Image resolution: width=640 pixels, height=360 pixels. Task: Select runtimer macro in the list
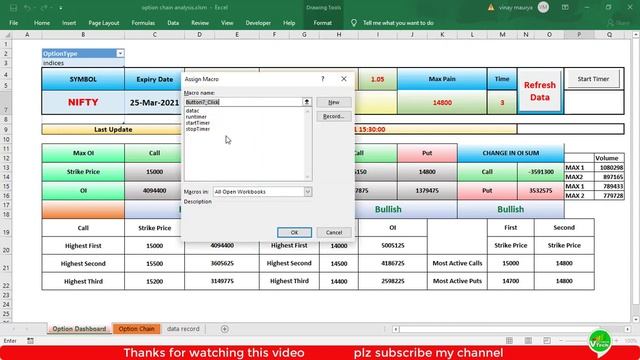pyautogui.click(x=196, y=117)
